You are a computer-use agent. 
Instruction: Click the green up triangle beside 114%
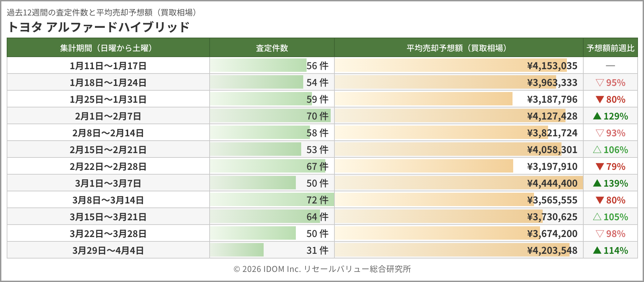click(x=597, y=250)
